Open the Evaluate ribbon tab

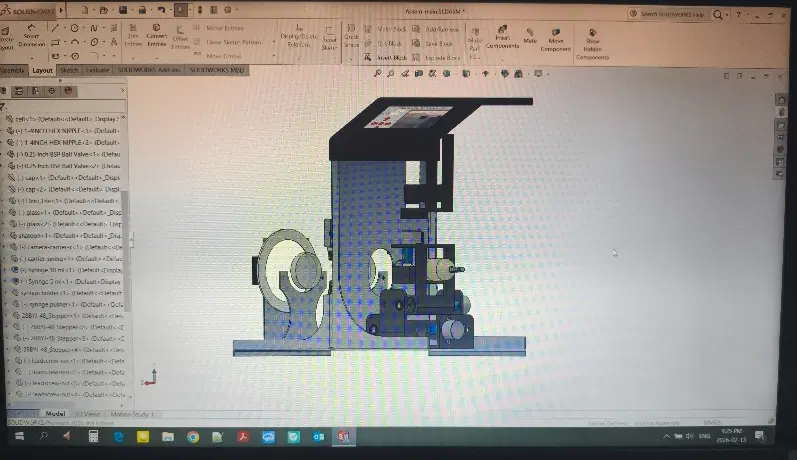[x=97, y=71]
